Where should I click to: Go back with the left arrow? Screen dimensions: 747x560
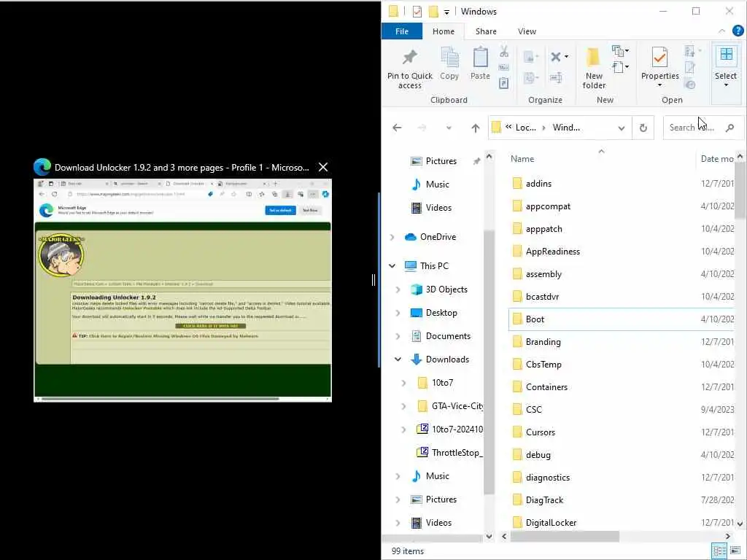coord(397,128)
